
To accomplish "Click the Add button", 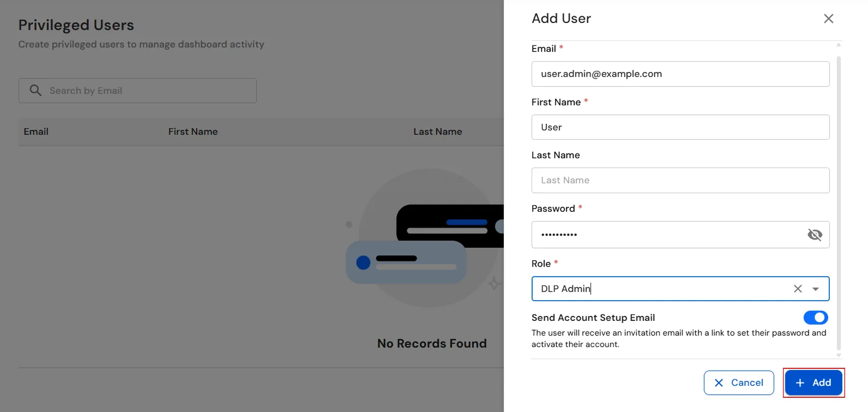I will [x=813, y=383].
